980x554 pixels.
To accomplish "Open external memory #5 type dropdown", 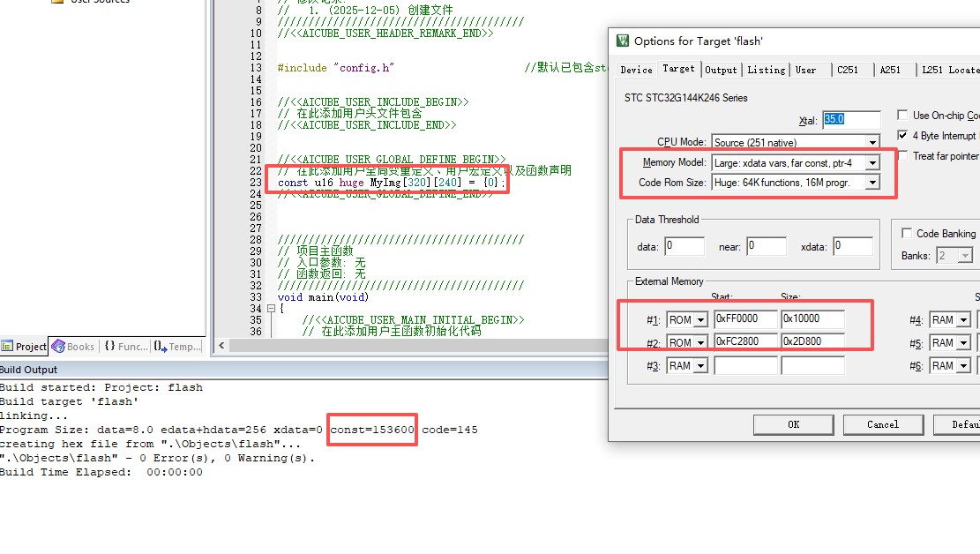I will click(x=963, y=343).
